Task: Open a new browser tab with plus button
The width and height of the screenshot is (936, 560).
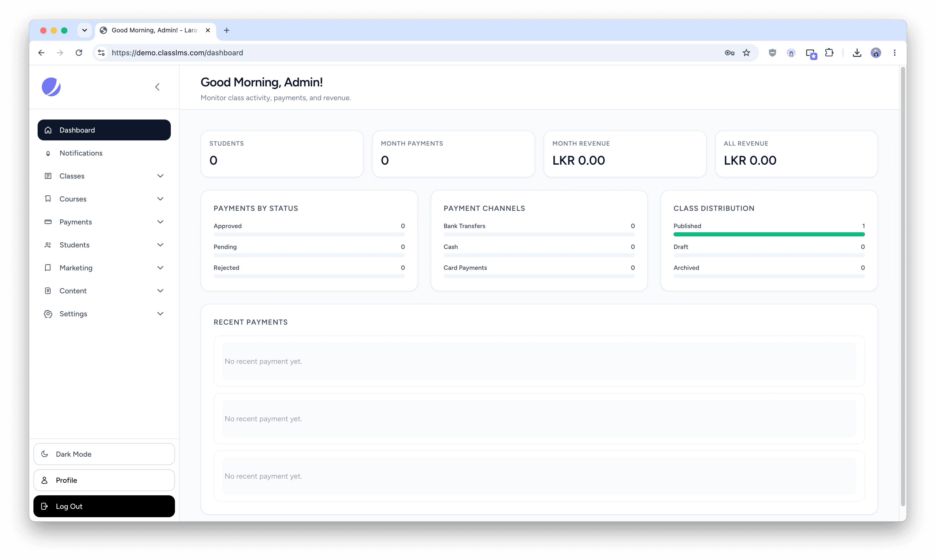Action: click(x=226, y=30)
